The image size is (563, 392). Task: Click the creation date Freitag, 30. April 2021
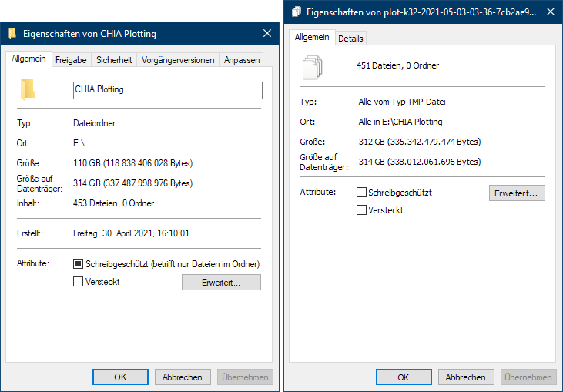[131, 233]
